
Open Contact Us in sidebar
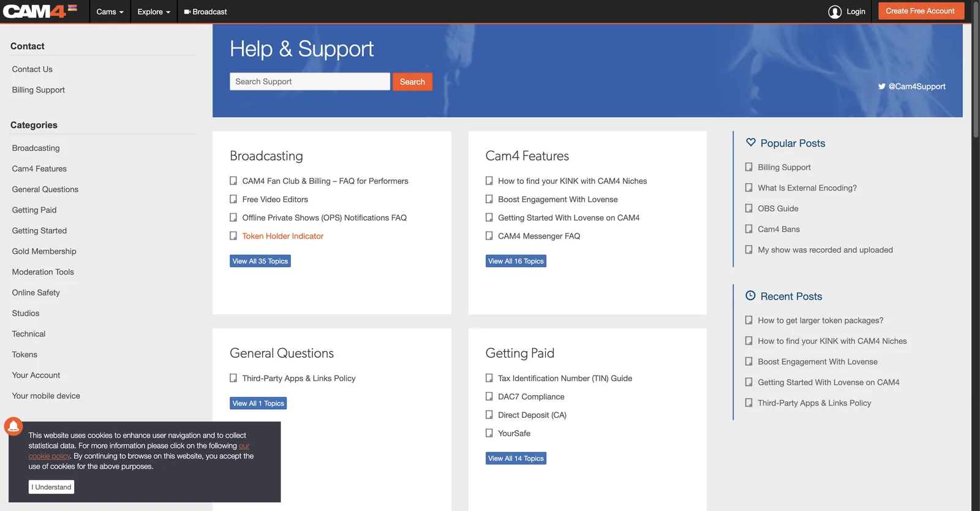coord(32,69)
